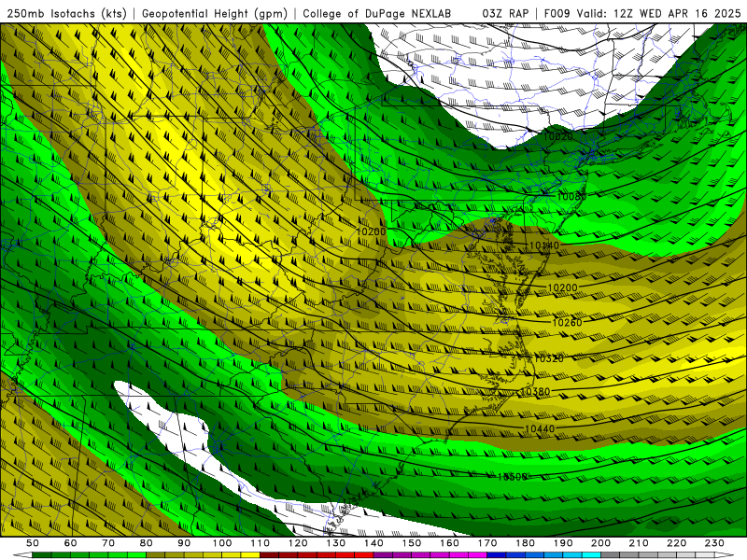Click the 10200 label directly above the 10260 label
747x560 pixels.
[563, 287]
